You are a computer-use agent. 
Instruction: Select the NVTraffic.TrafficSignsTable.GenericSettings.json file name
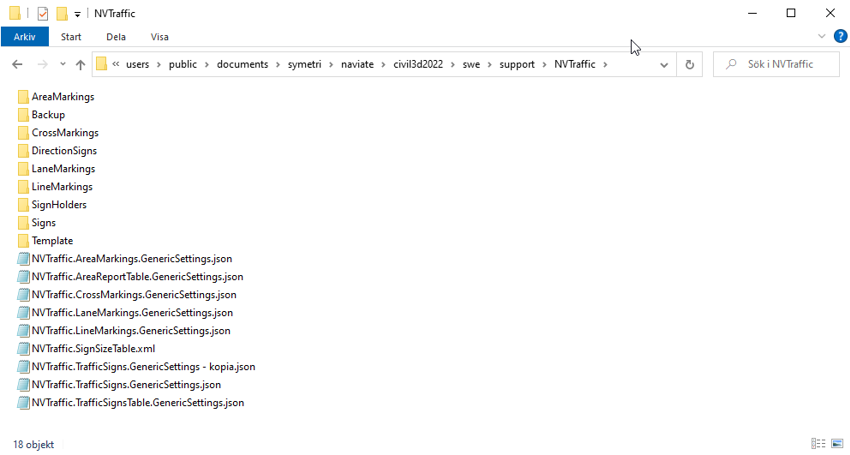pos(138,403)
